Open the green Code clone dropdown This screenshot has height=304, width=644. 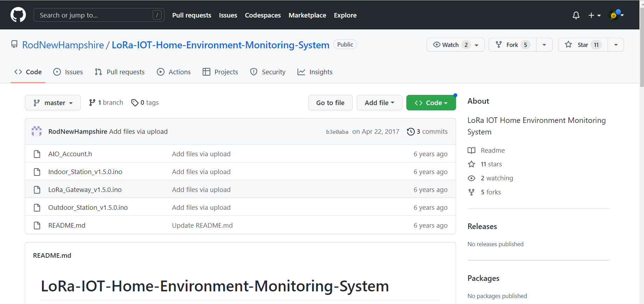click(431, 103)
